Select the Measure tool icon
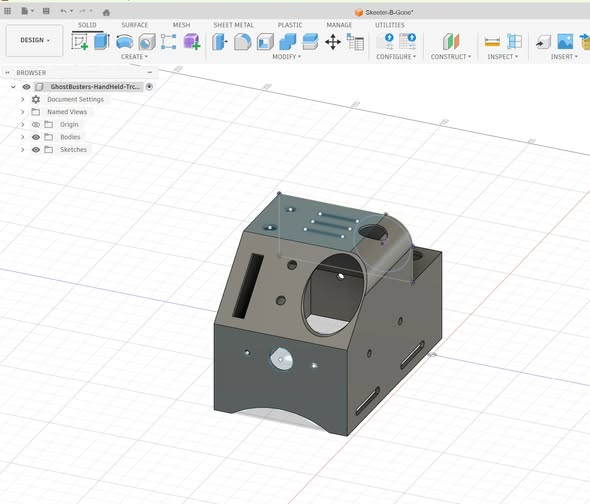The height and width of the screenshot is (504, 590). point(492,42)
